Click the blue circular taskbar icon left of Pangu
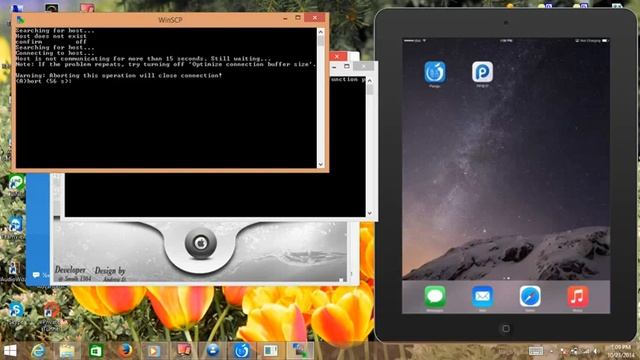Screen dimensions: 640x360 (213, 351)
